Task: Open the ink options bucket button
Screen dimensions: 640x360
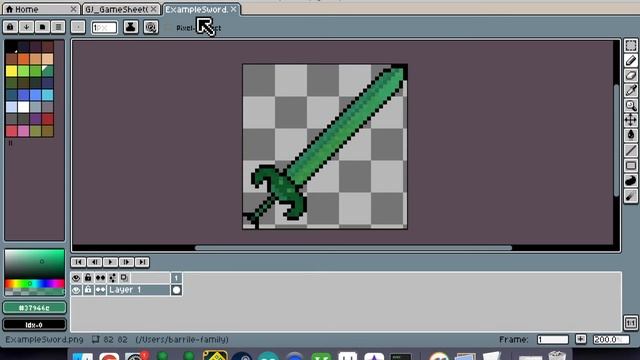Action: coord(131,27)
